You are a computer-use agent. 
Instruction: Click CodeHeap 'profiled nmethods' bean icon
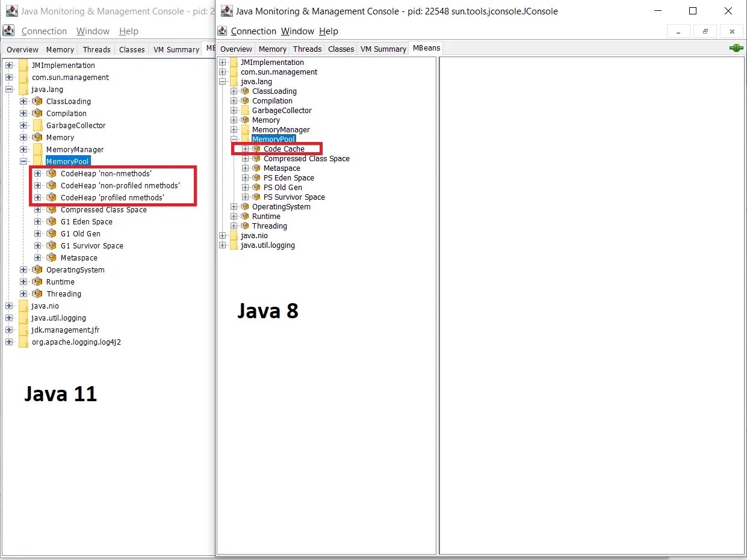(52, 197)
